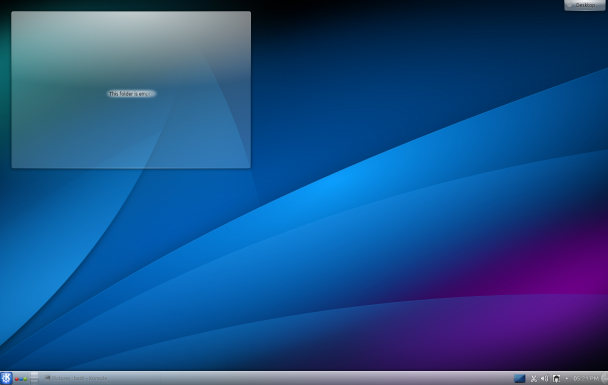Click the panel toolbox at the panel's end

[605, 378]
